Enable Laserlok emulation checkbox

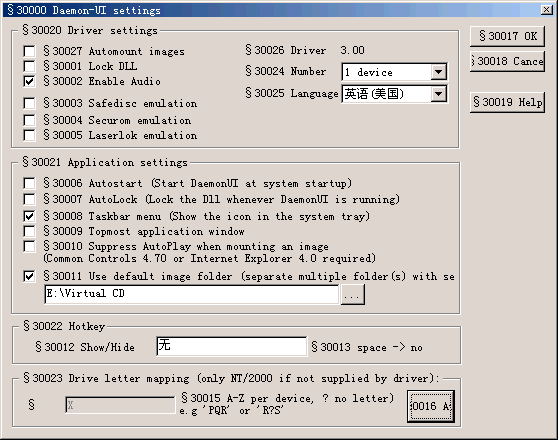(x=29, y=135)
